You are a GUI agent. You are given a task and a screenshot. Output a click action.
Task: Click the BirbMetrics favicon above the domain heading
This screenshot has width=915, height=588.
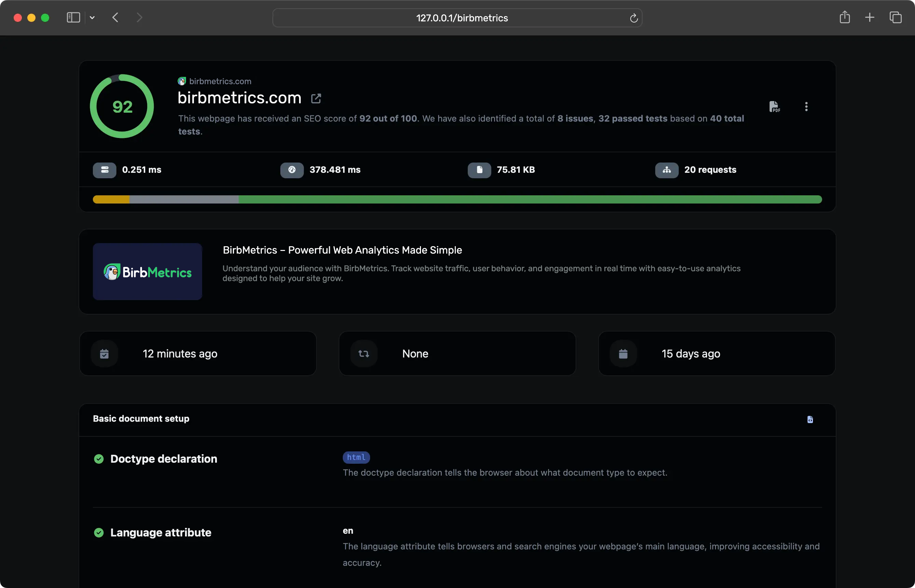(182, 81)
